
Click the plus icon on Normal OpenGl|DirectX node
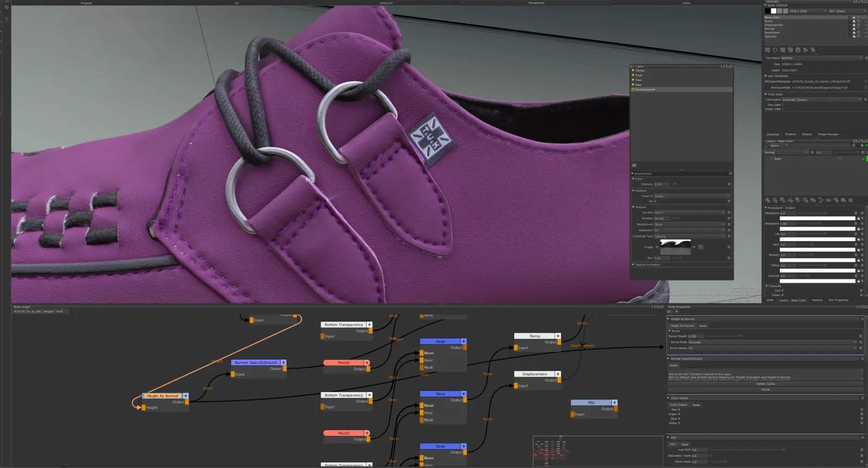[x=283, y=362]
